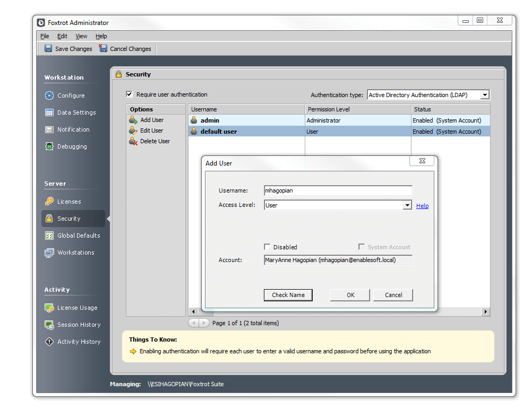532x409 pixels.
Task: Open the View menu
Action: click(x=81, y=36)
